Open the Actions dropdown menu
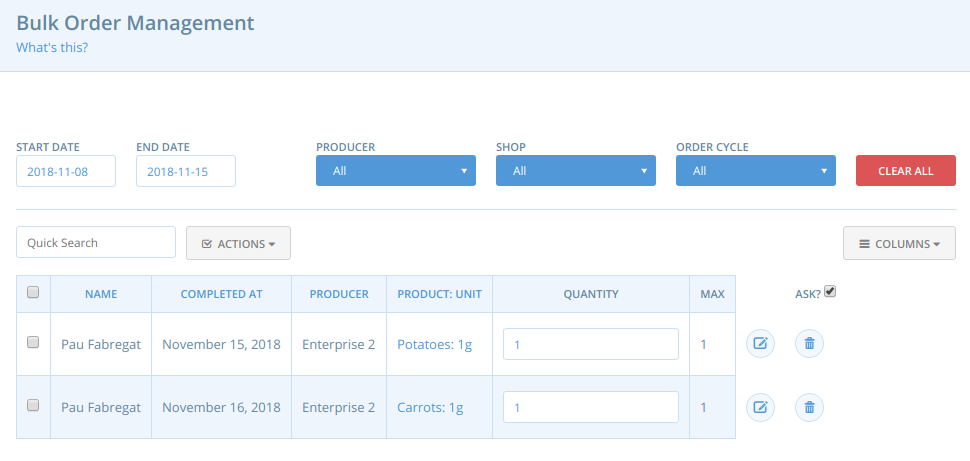This screenshot has height=461, width=970. coord(238,243)
